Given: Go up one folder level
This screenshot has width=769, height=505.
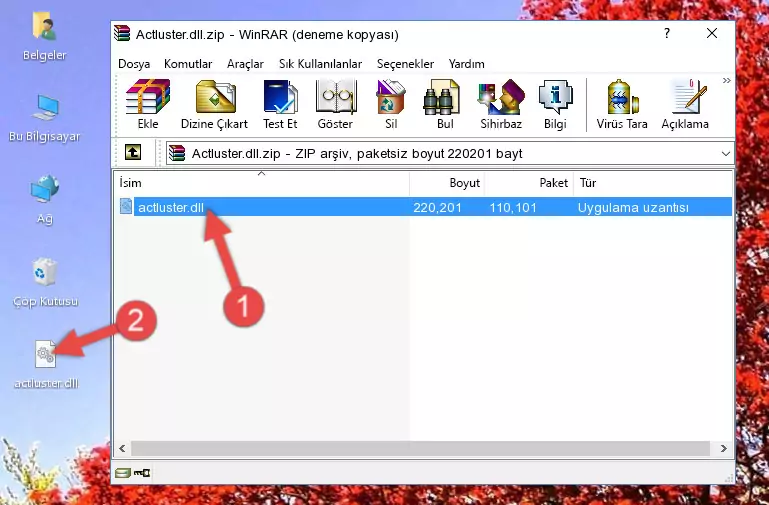Looking at the screenshot, I should coord(133,152).
